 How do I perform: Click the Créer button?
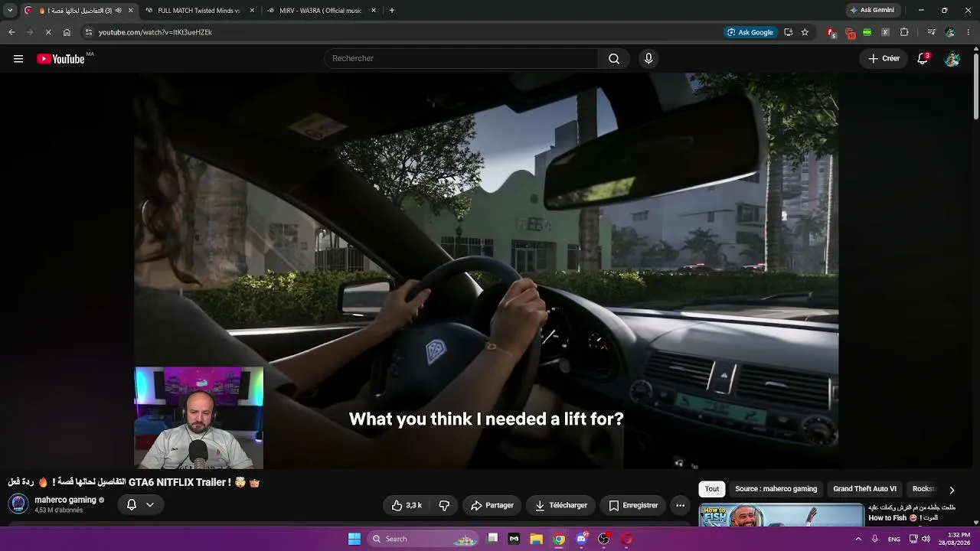click(x=884, y=59)
